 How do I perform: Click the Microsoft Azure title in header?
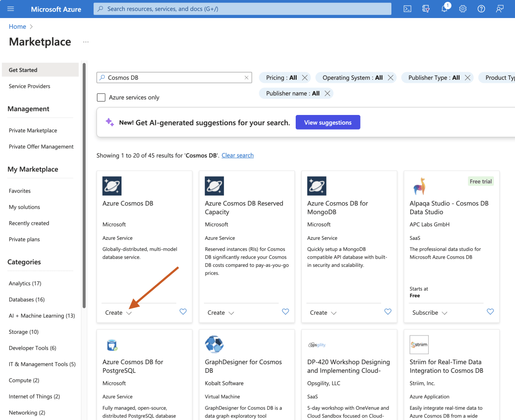click(56, 9)
